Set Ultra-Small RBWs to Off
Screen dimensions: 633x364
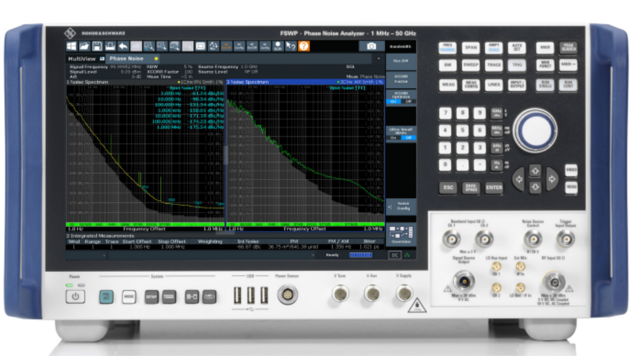point(408,138)
